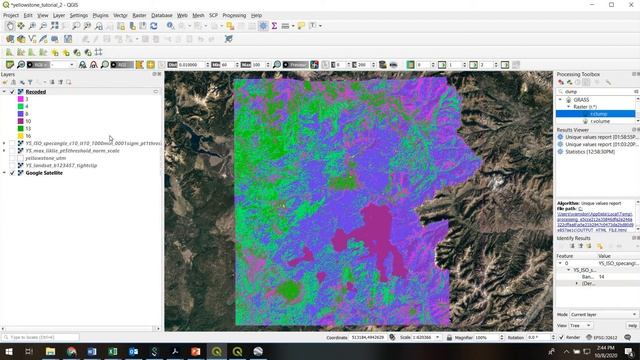Screen dimensions: 640x360
Task: Click the dark green swatch for class 13
Action: (20, 129)
